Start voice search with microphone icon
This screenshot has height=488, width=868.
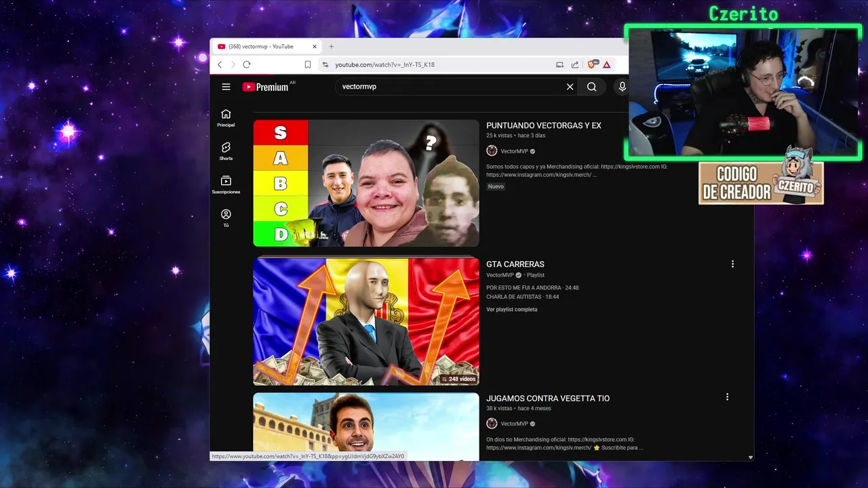pyautogui.click(x=622, y=87)
